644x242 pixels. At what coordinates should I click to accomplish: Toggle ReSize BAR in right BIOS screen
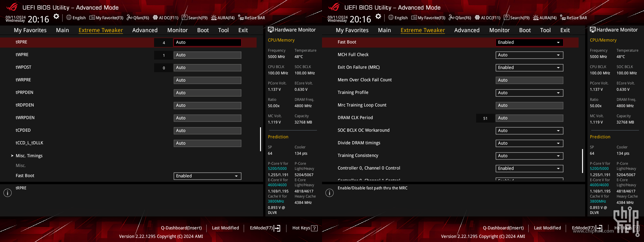click(x=574, y=18)
